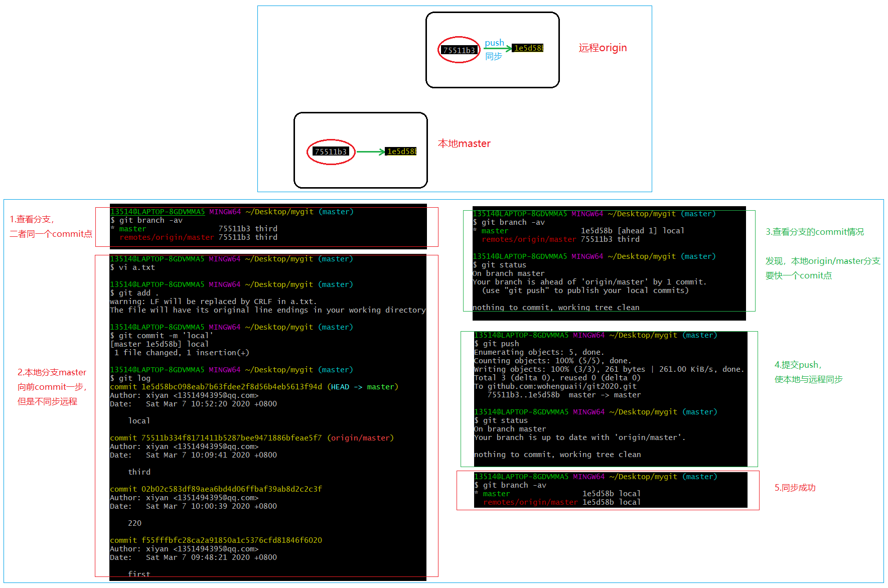888x588 pixels.
Task: Click the red '5.同步成功' annotation
Action: point(795,488)
